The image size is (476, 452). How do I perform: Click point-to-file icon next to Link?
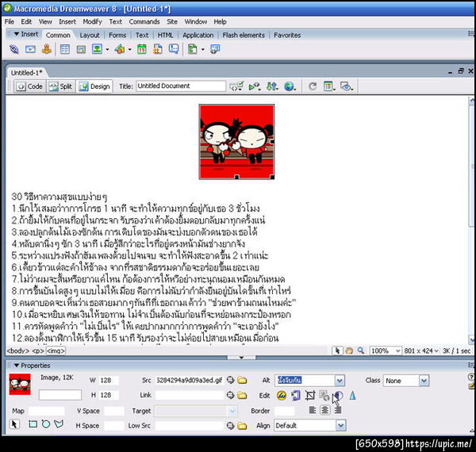[230, 395]
